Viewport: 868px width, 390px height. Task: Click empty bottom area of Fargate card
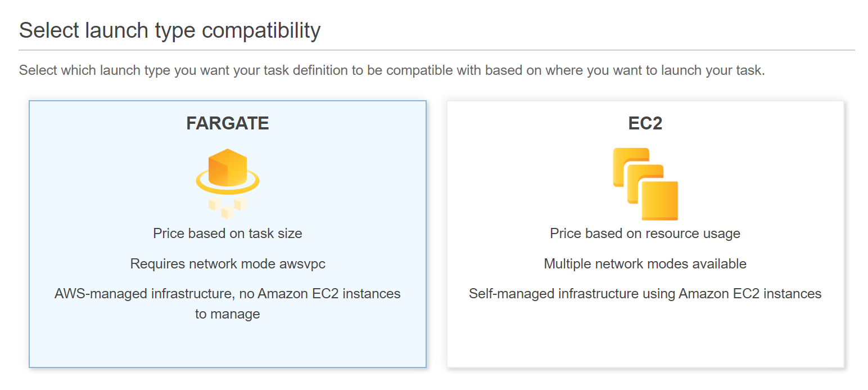228,345
